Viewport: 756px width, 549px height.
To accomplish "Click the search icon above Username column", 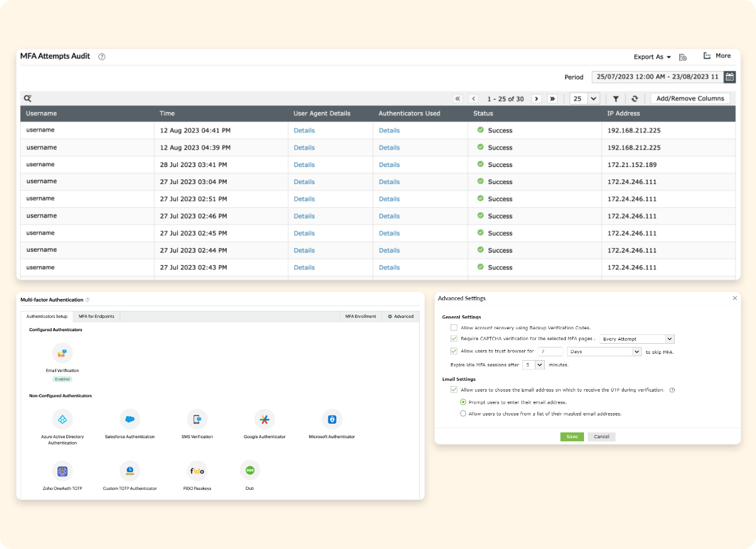I will click(28, 98).
